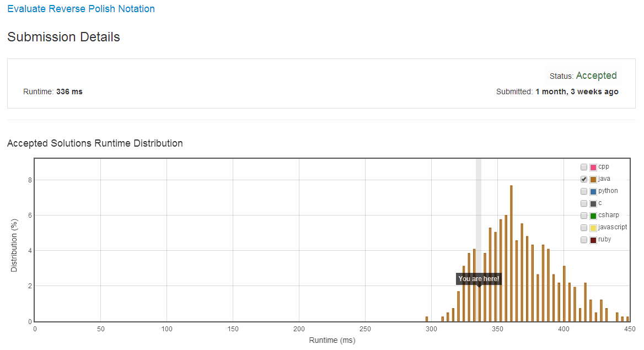
Task: Click the 'Distribution (%)' y-axis label
Action: tap(14, 245)
